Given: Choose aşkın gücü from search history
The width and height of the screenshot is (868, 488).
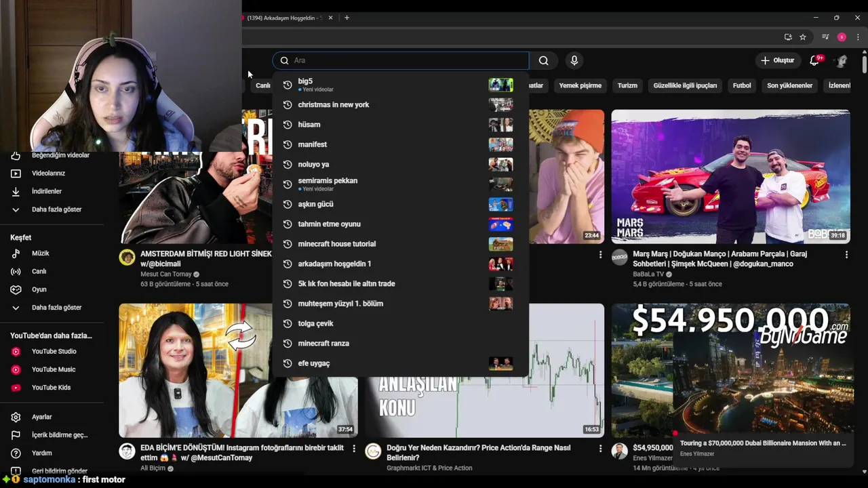Looking at the screenshot, I should click(x=400, y=204).
